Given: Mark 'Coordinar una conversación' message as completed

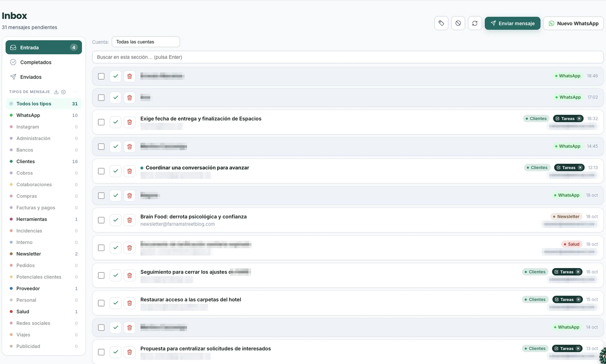Looking at the screenshot, I should pos(116,171).
